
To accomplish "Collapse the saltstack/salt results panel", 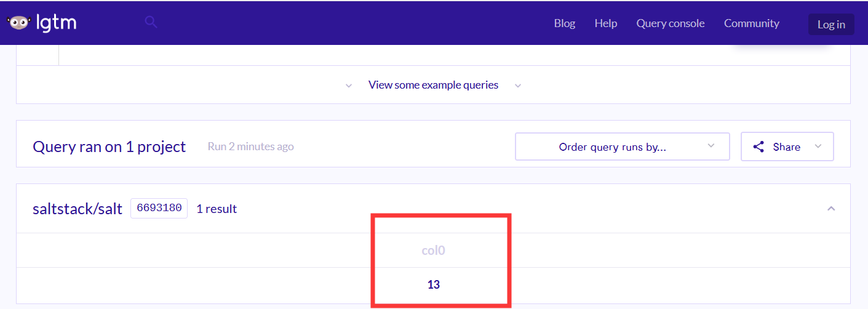I will tap(831, 209).
